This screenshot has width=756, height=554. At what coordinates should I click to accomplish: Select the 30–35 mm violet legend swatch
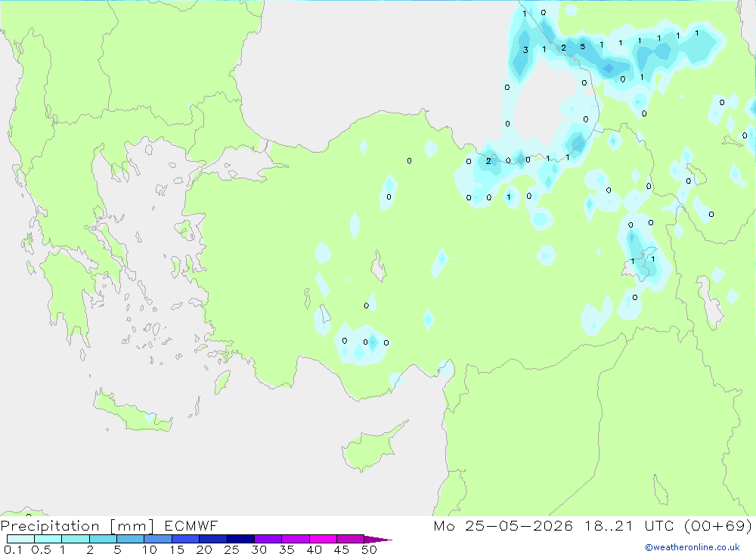click(268, 539)
